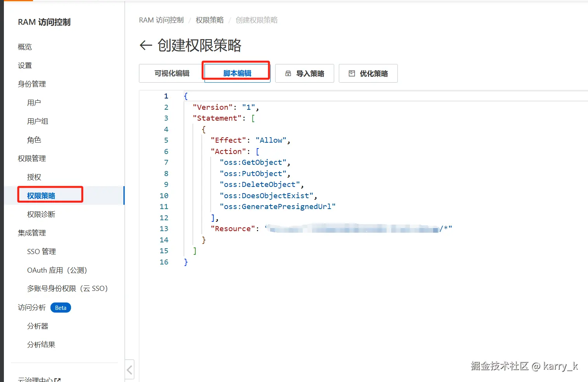Image resolution: width=588 pixels, height=382 pixels.
Task: Open OAuth 应用（公测）sidebar item
Action: tap(57, 270)
